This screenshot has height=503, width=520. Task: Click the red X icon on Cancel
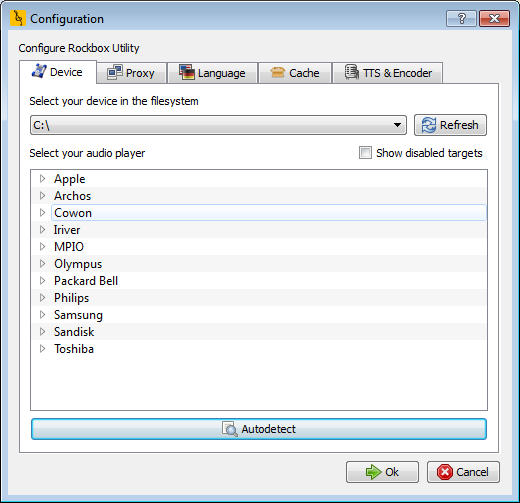tap(445, 472)
